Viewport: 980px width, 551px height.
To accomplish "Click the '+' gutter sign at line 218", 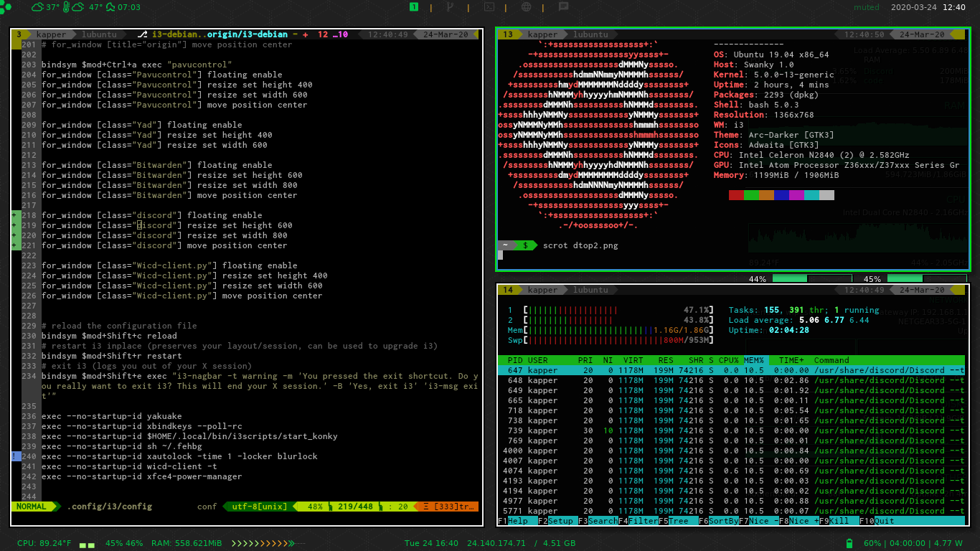I will tap(15, 215).
